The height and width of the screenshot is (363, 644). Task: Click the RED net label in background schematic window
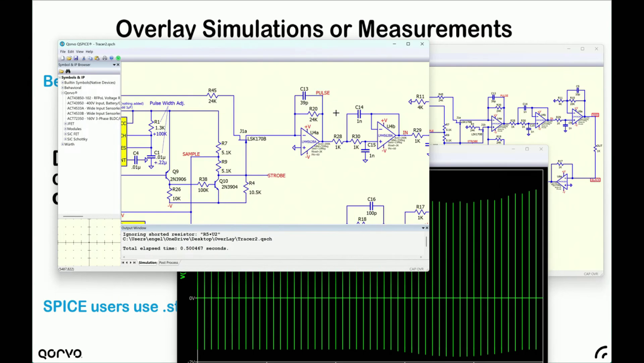[595, 115]
